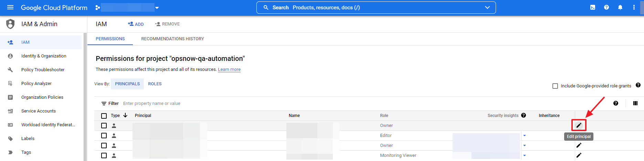The image size is (644, 161).
Task: Click the ADD principal button
Action: (136, 24)
